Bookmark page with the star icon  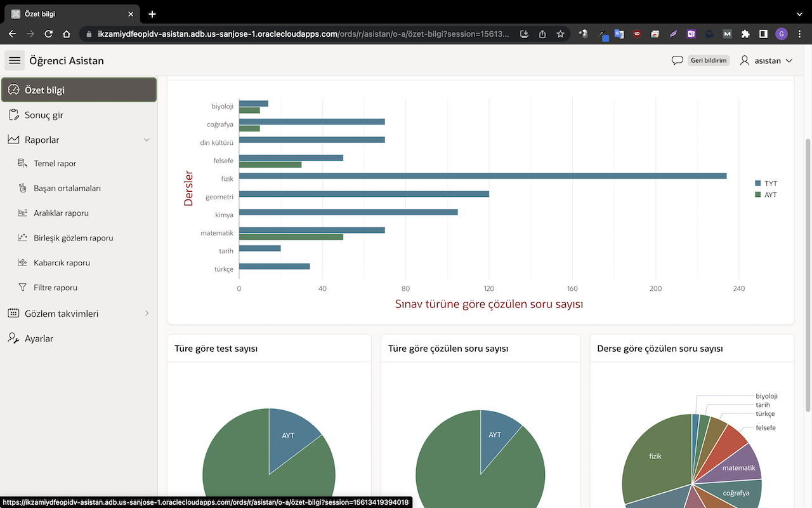(x=560, y=34)
